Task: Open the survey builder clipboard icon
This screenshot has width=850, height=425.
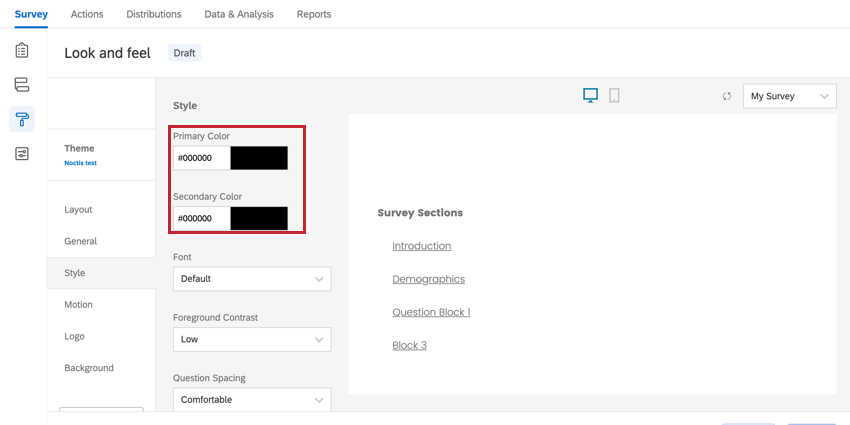Action: 22,50
